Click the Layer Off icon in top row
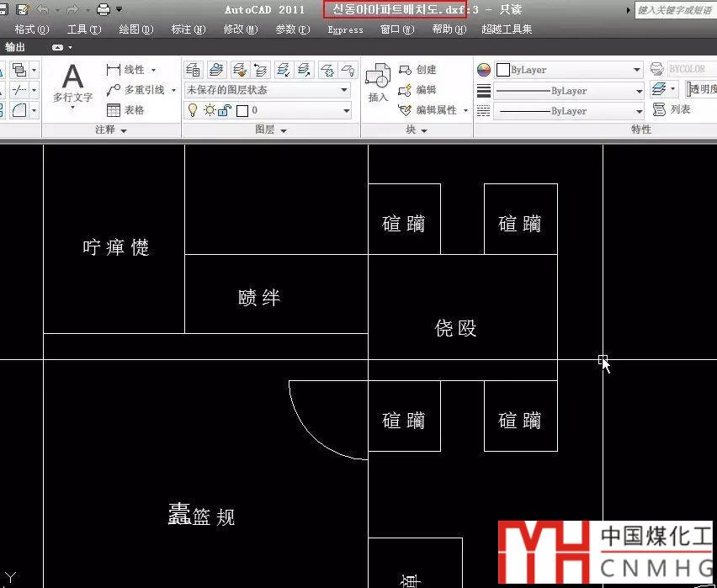717x588 pixels. point(349,70)
